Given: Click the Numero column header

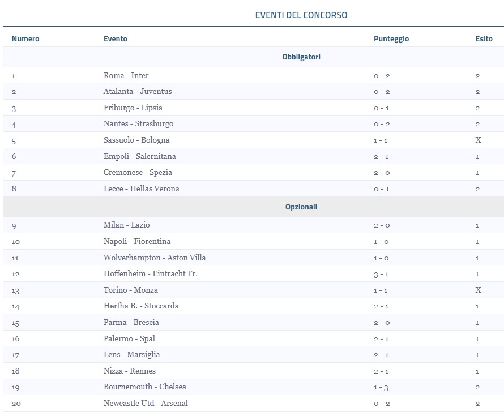Looking at the screenshot, I should (x=25, y=39).
